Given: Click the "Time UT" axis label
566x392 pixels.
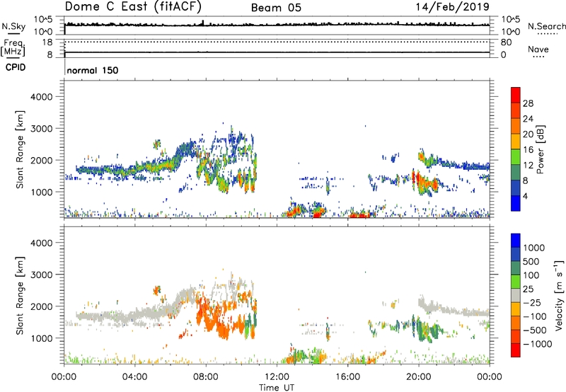Looking at the screenshot, I should [x=277, y=388].
